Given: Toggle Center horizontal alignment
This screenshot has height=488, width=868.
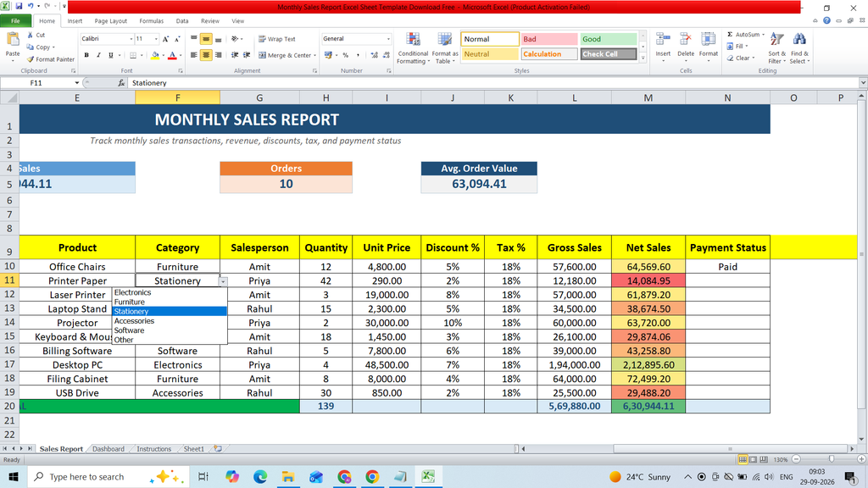Looking at the screenshot, I should tap(206, 55).
